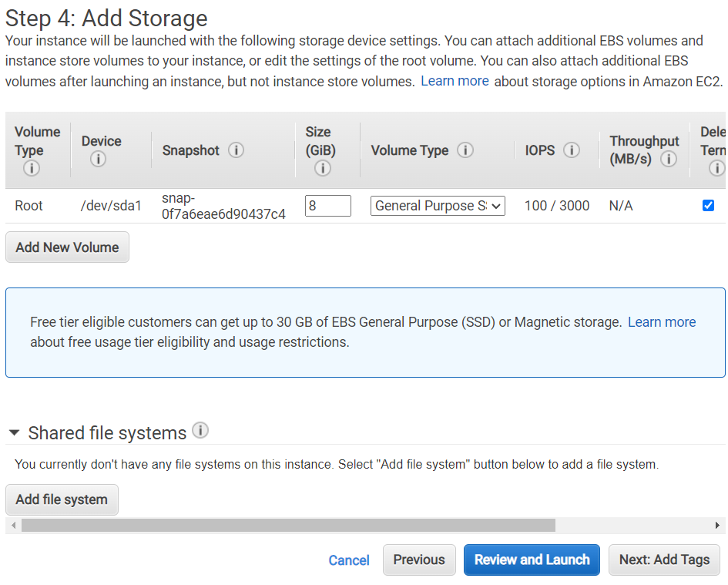The width and height of the screenshot is (728, 585).
Task: Click Review and Launch button
Action: (532, 560)
